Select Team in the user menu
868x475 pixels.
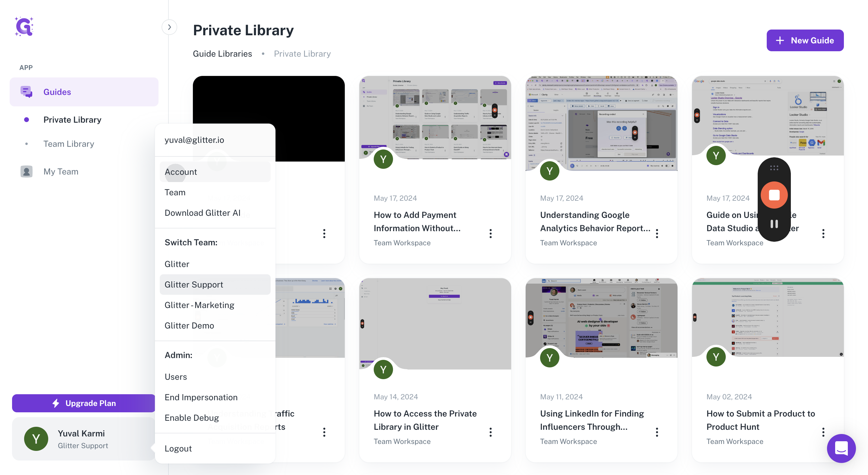pyautogui.click(x=215, y=192)
